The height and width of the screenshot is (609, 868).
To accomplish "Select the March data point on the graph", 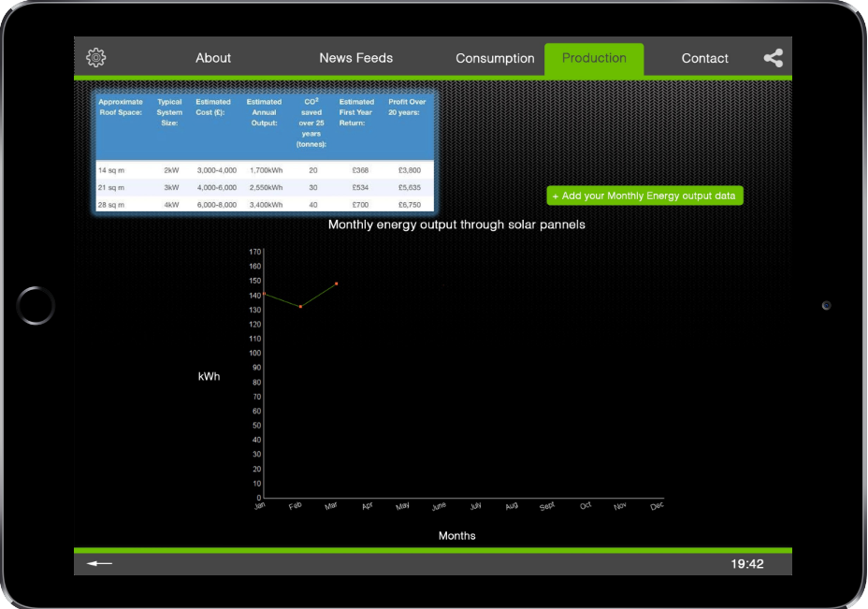I will coord(337,283).
